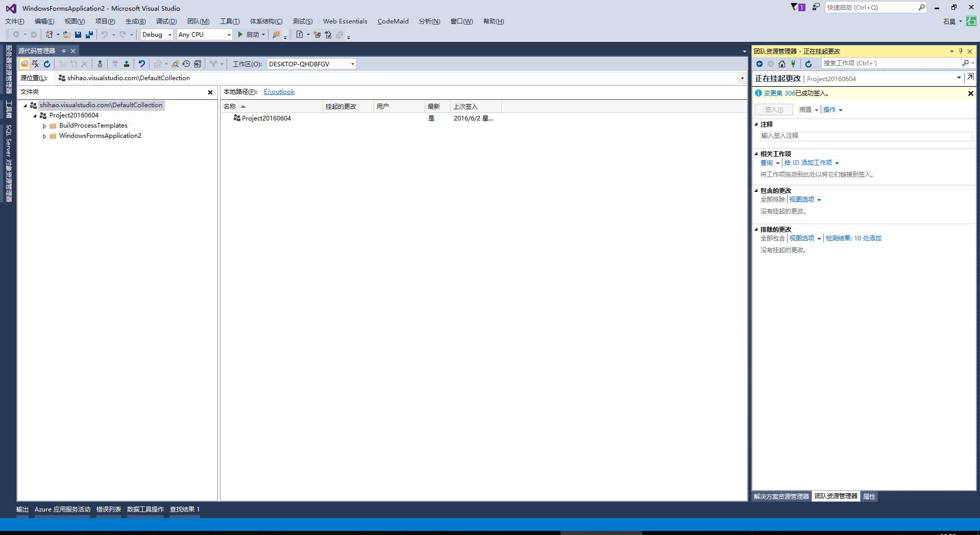Click the remove mapping icon with the small X
The width and height of the screenshot is (980, 535).
(35, 64)
